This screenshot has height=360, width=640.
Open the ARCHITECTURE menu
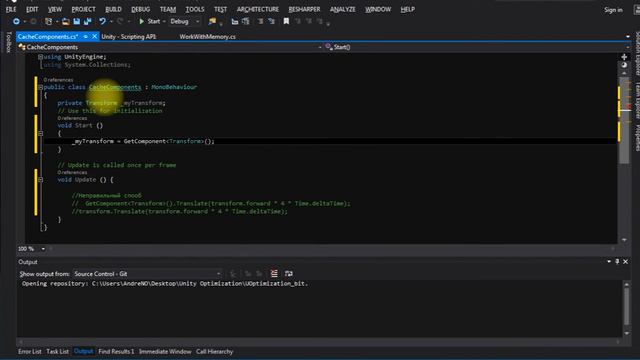258,9
